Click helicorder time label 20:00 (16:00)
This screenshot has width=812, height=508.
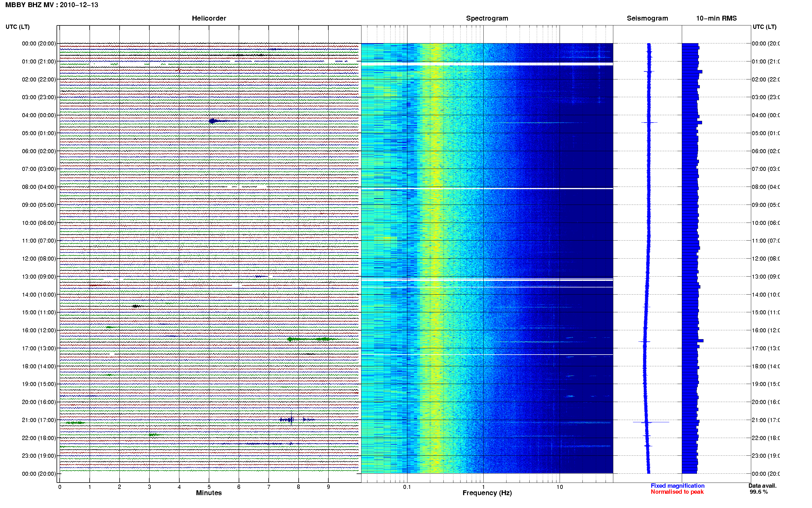tap(39, 402)
